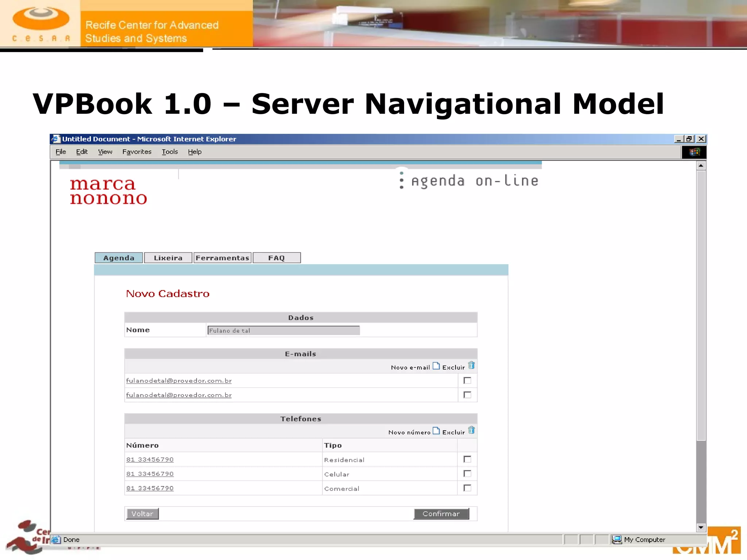The height and width of the screenshot is (560, 747).
Task: Open second fulanodetal@provedor.com.br link
Action: pos(179,395)
